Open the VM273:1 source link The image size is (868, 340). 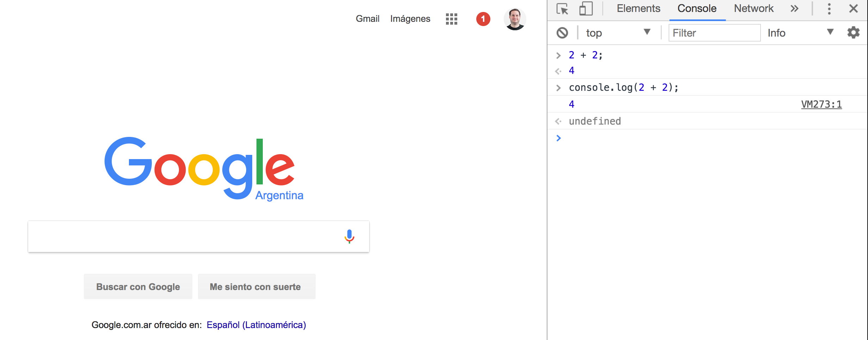click(x=821, y=104)
